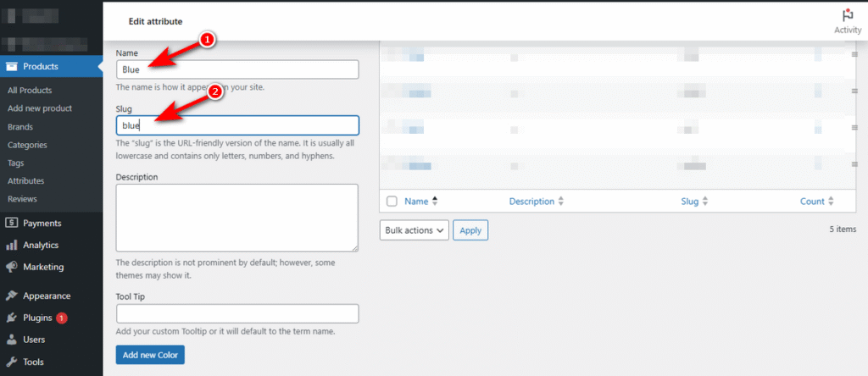Go to All Products submenu
The image size is (868, 376).
[30, 90]
